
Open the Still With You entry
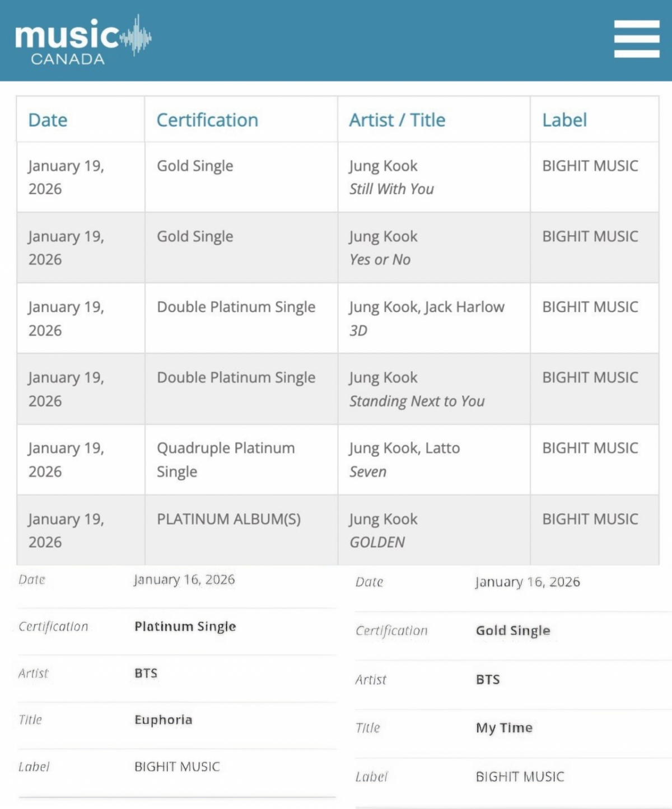point(391,189)
